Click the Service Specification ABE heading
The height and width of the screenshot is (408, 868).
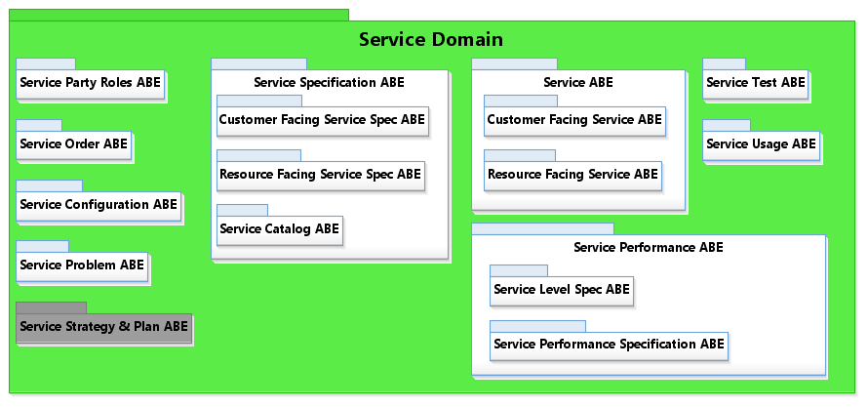[x=329, y=83]
